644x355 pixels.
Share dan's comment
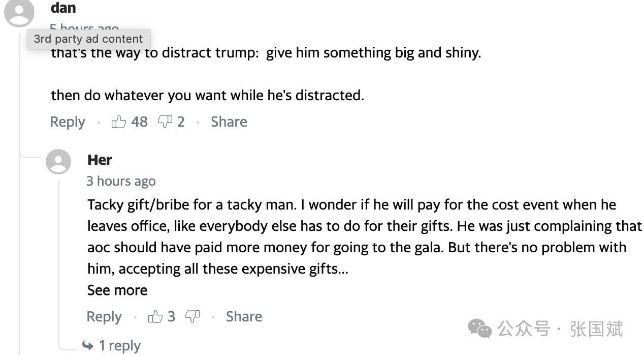[229, 122]
